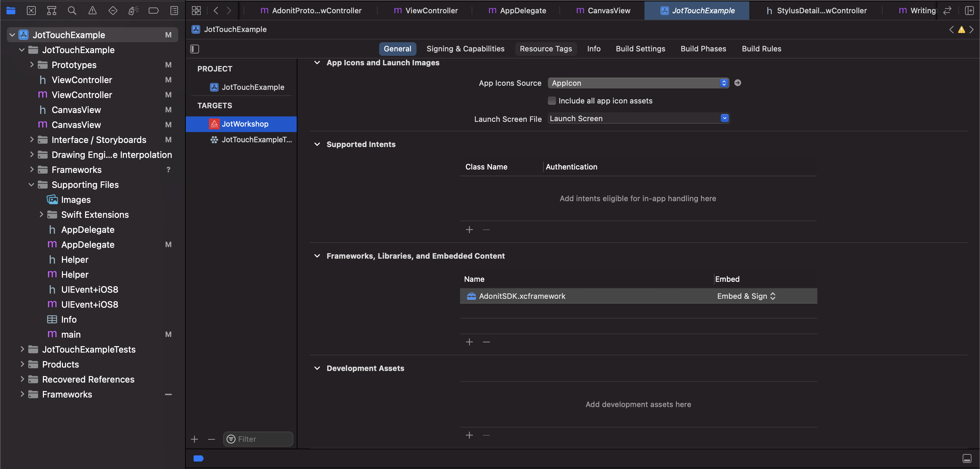
Task: Open the Issue navigator warning icon
Action: tap(93, 11)
